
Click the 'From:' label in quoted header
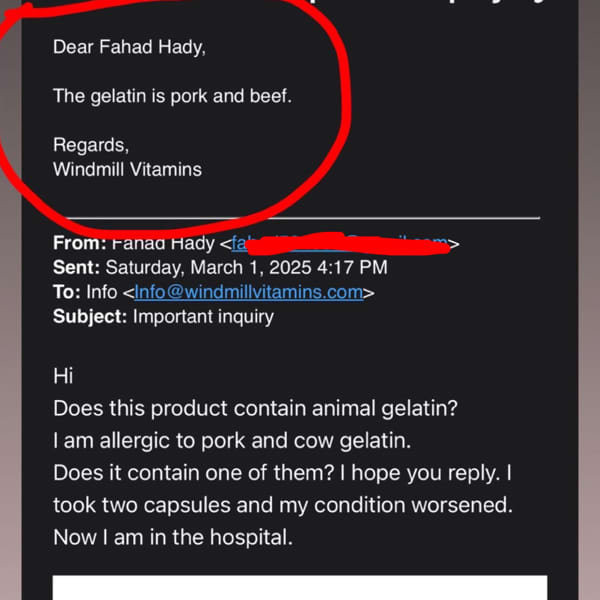(x=80, y=243)
